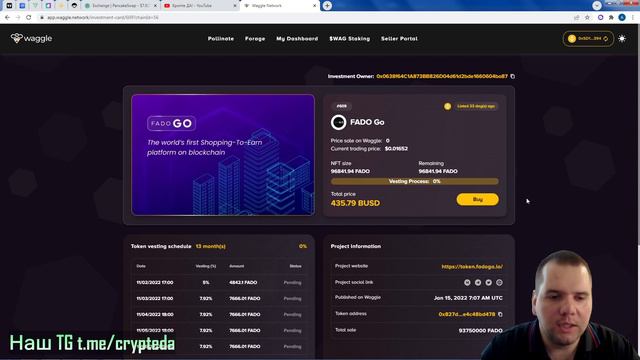Click the Buy button
The width and height of the screenshot is (640, 360).
[478, 200]
